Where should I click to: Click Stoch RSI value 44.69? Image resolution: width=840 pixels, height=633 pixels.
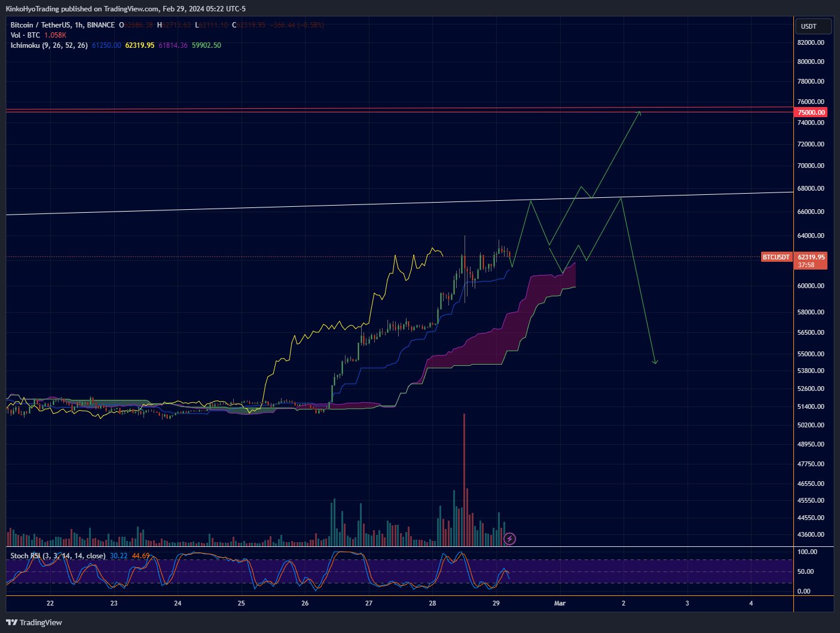click(x=140, y=556)
